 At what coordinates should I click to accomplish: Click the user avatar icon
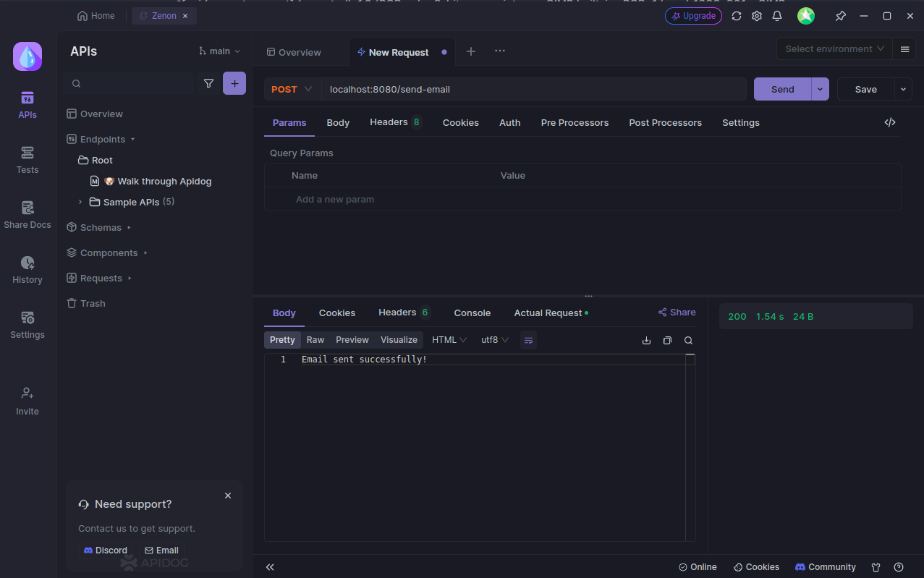806,16
